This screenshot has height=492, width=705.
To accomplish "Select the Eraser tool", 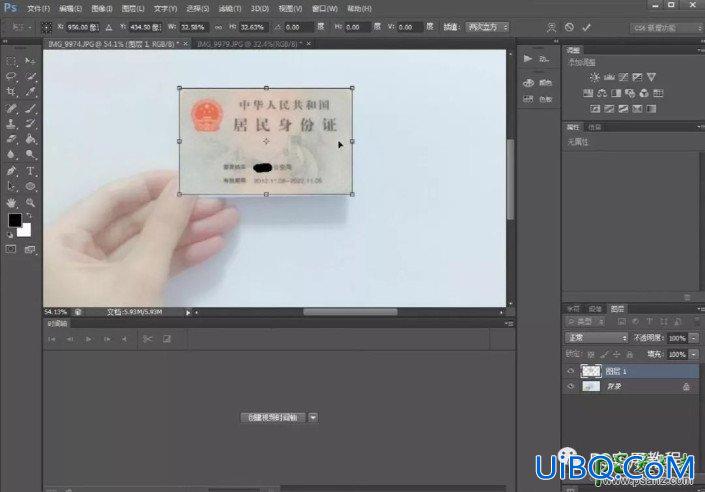I will [11, 139].
